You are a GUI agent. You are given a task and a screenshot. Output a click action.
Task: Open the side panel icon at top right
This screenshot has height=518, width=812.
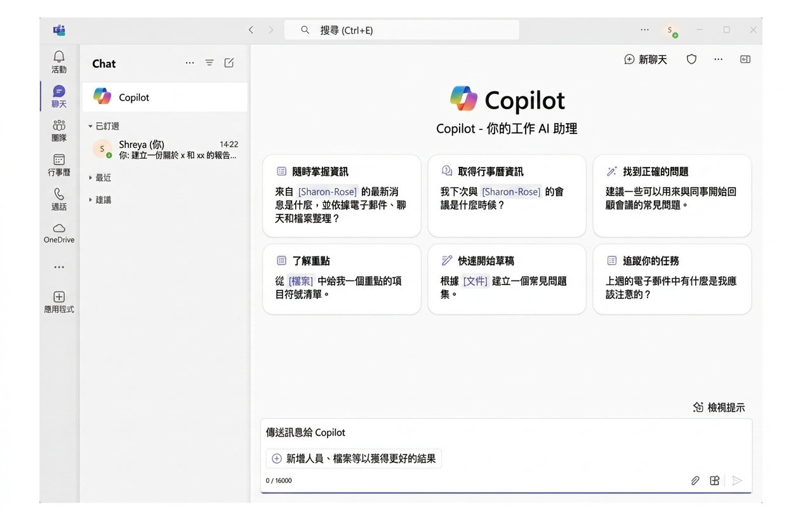[x=745, y=59]
